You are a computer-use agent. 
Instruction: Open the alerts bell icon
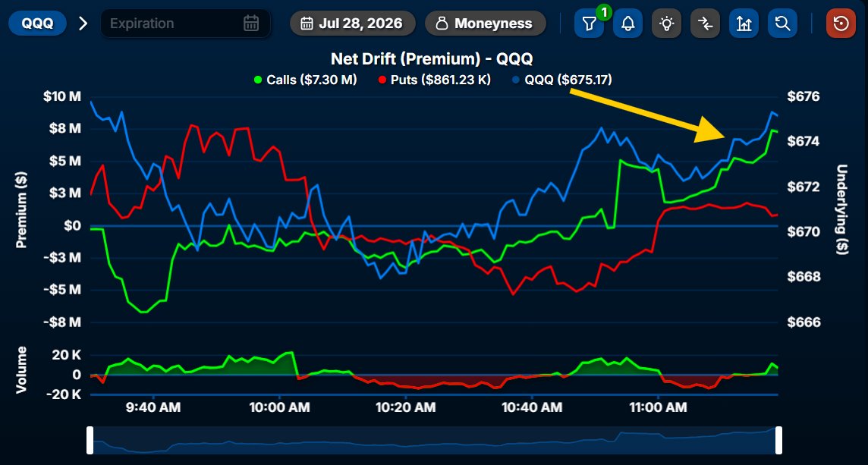coord(627,24)
